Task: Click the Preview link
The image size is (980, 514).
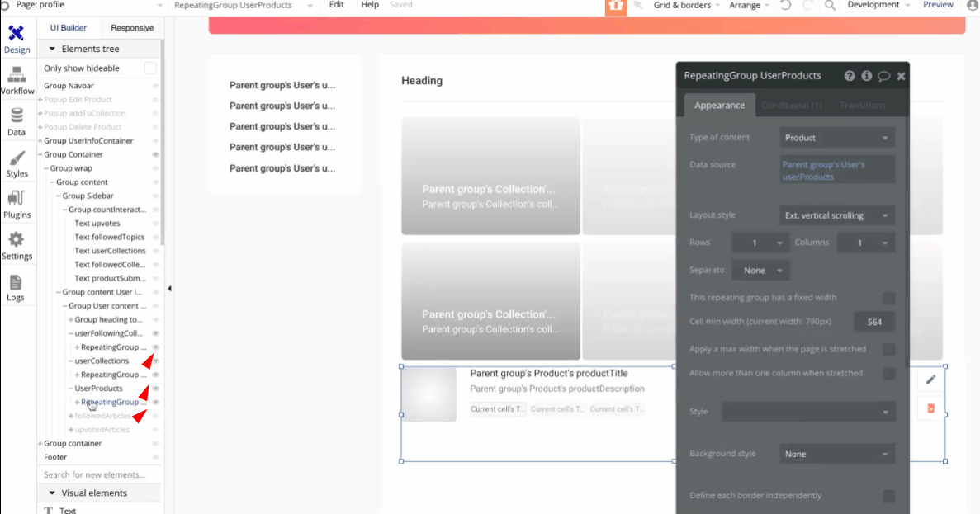Action: 938,5
